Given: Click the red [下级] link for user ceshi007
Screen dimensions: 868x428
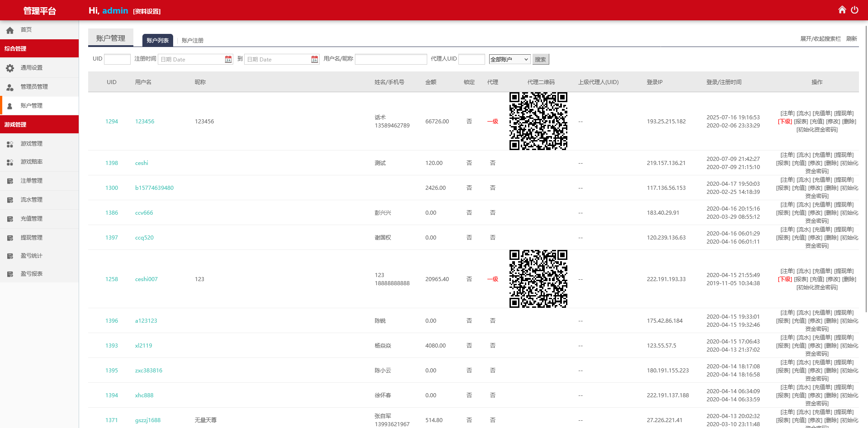Looking at the screenshot, I should click(785, 279).
